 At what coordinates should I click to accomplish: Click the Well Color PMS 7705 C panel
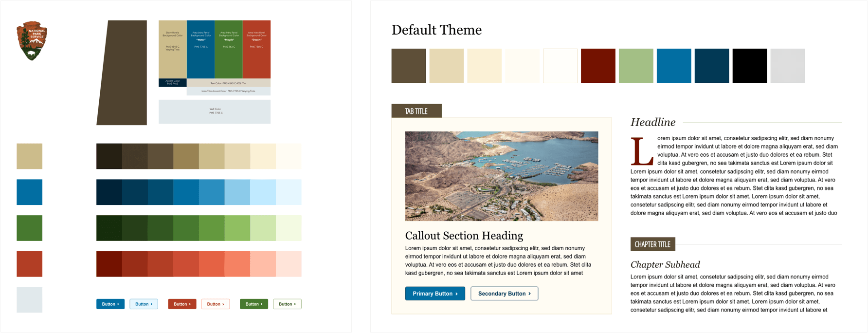pos(215,111)
